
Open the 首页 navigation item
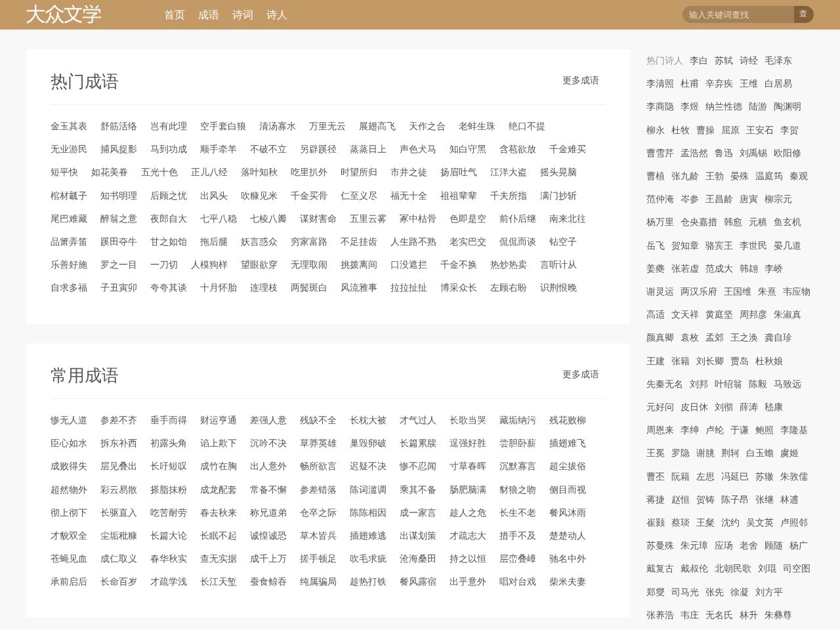(x=175, y=14)
